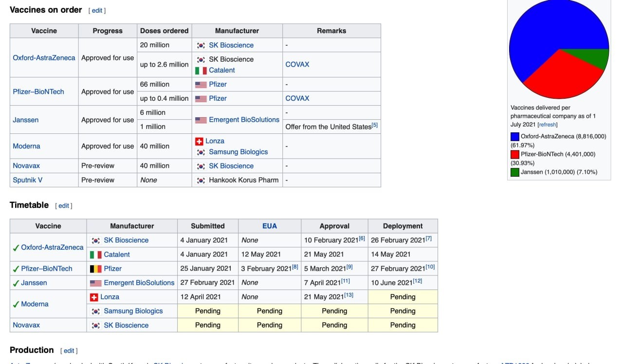The image size is (623, 364).
Task: Select the 'Hankook Korus Pharm' manufacturer text
Action: click(x=244, y=180)
